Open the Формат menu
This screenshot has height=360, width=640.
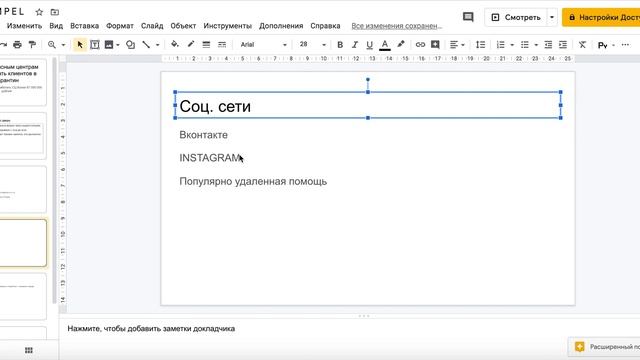coord(120,26)
